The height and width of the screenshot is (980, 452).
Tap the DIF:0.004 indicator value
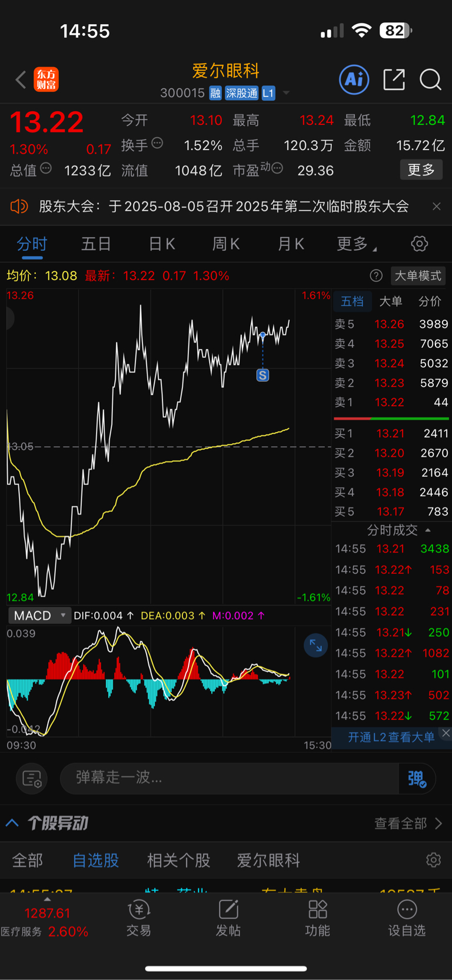(x=104, y=616)
